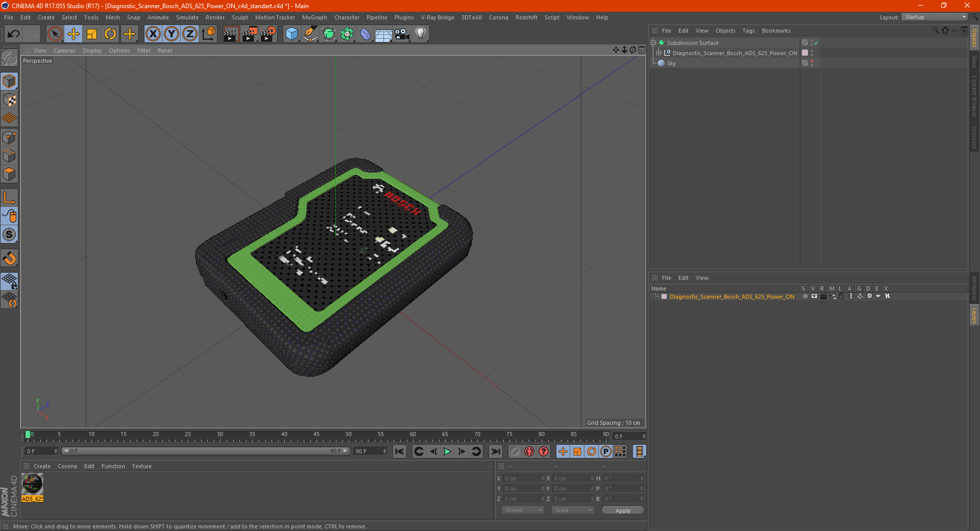
Task: Render the active view
Action: [x=231, y=34]
